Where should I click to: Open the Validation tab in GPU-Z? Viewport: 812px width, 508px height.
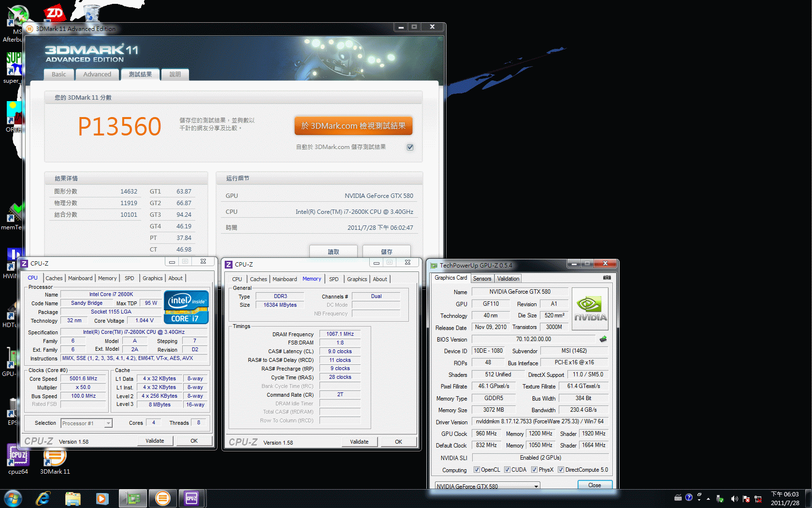508,279
